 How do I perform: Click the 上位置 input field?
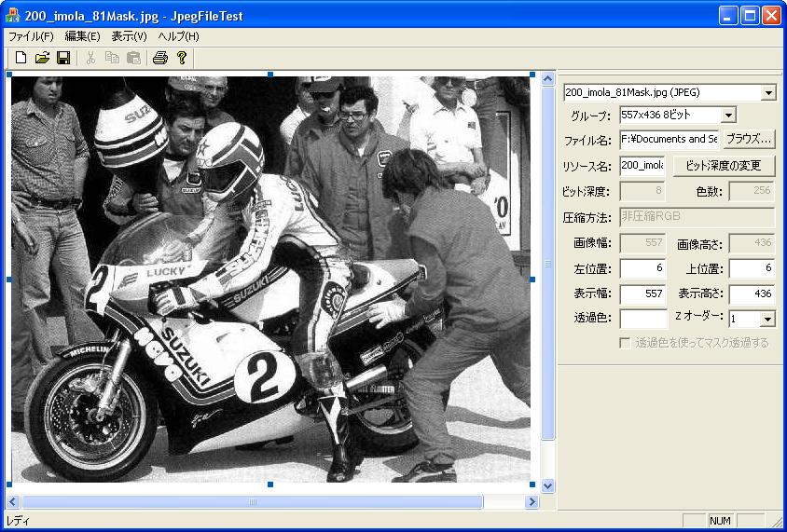pyautogui.click(x=752, y=268)
